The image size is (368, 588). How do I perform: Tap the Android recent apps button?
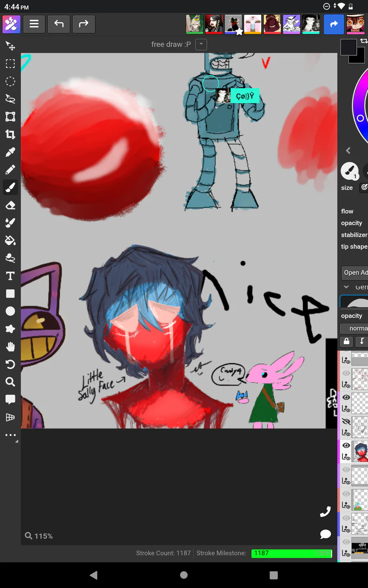pyautogui.click(x=274, y=575)
